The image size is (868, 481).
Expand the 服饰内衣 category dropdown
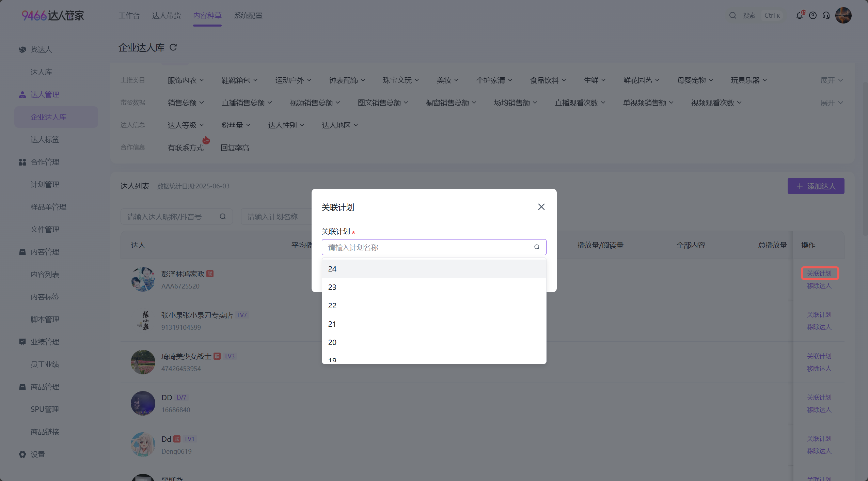[x=186, y=80]
